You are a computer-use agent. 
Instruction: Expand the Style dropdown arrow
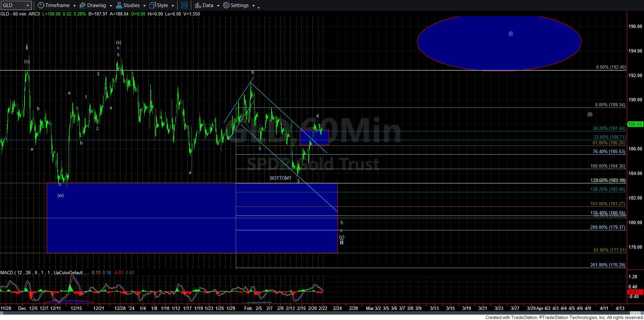(x=173, y=6)
